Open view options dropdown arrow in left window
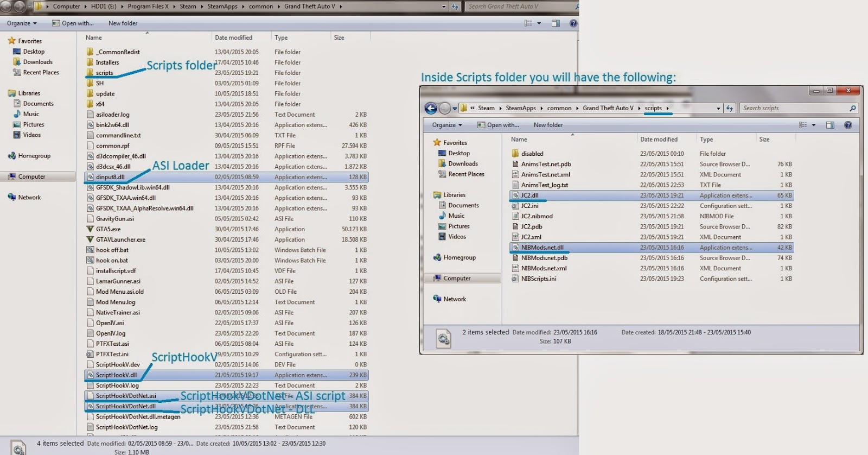The image size is (868, 455). (539, 23)
